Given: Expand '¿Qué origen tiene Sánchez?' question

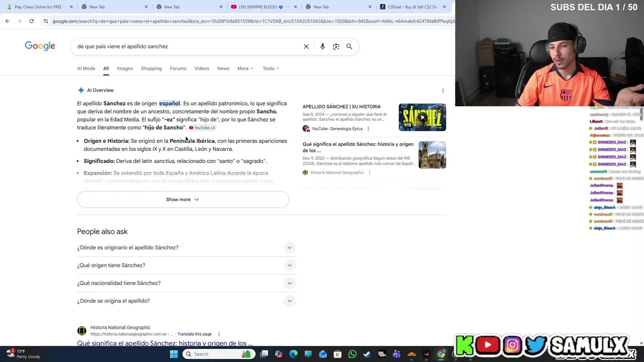Looking at the screenshot, I should tap(186, 265).
